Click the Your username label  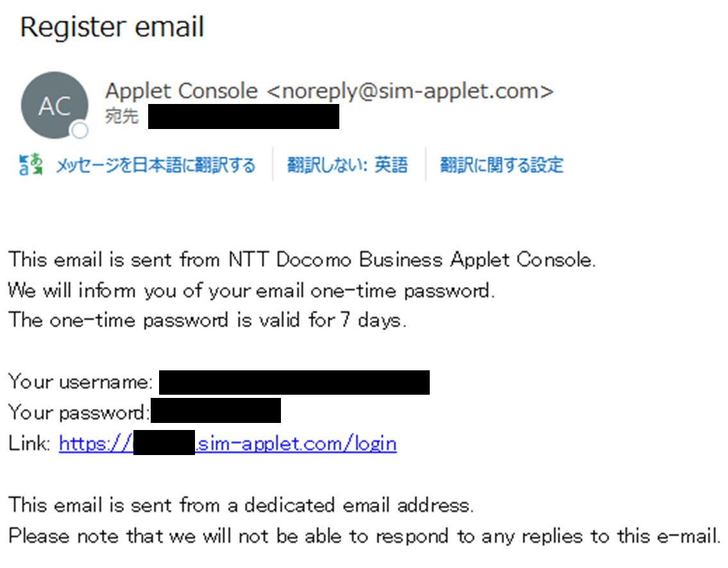click(80, 383)
